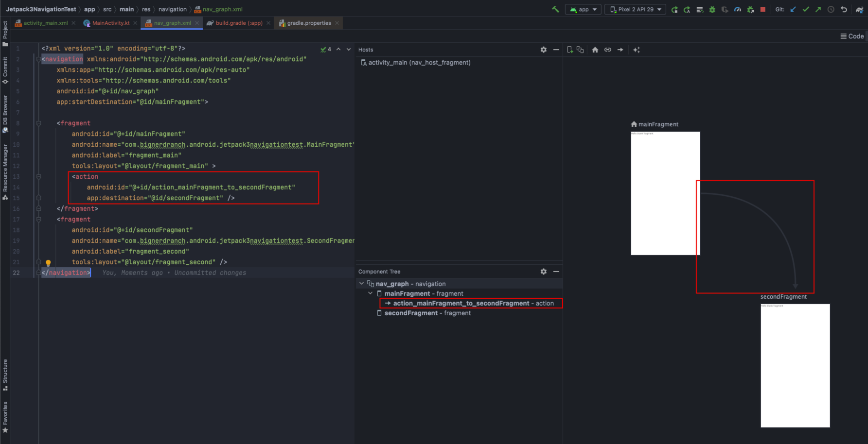This screenshot has width=868, height=444.
Task: Click the Assign Start Destination home icon
Action: [x=595, y=50]
